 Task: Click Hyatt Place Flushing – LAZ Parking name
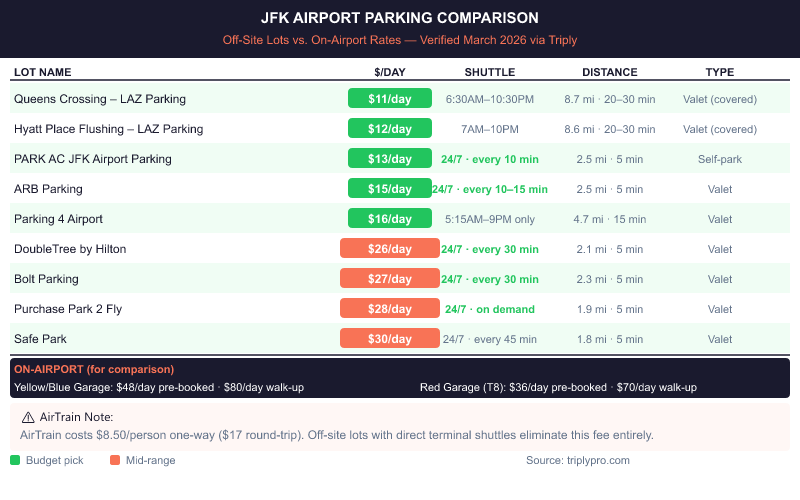(x=109, y=129)
